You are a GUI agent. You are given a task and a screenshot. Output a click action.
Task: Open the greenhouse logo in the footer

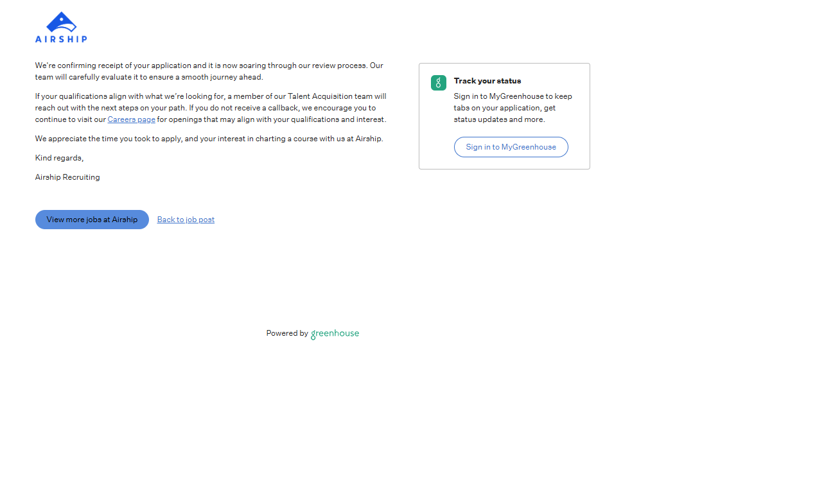click(335, 334)
